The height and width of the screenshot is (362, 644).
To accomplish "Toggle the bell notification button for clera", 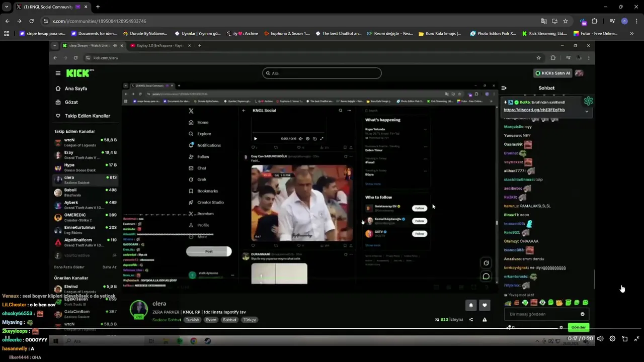I will pyautogui.click(x=471, y=305).
